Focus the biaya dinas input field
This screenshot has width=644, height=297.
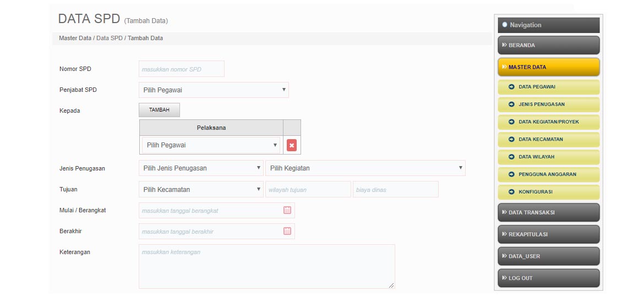point(396,190)
